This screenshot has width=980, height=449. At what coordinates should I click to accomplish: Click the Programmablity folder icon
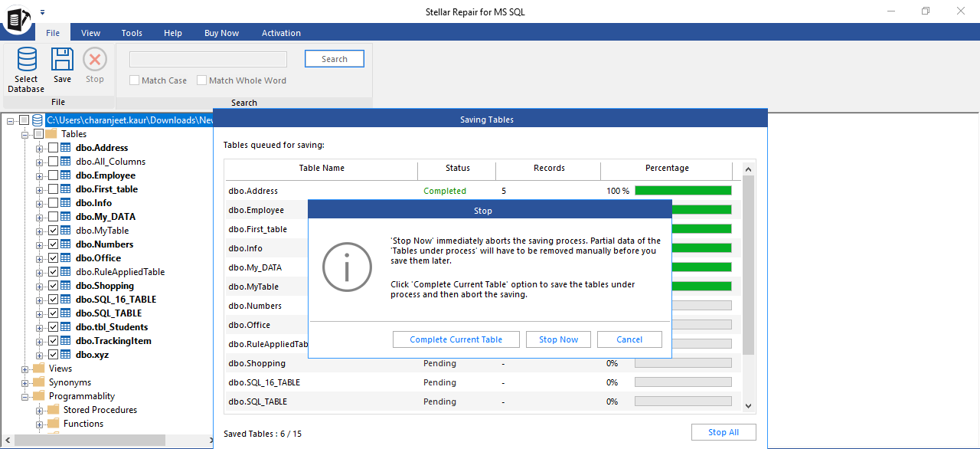(x=39, y=396)
